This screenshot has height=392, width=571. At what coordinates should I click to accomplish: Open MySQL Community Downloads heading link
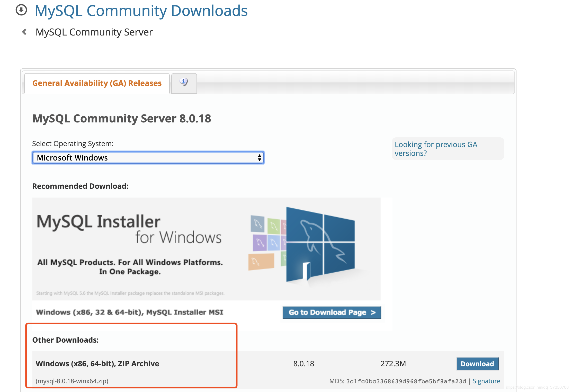coord(141,11)
